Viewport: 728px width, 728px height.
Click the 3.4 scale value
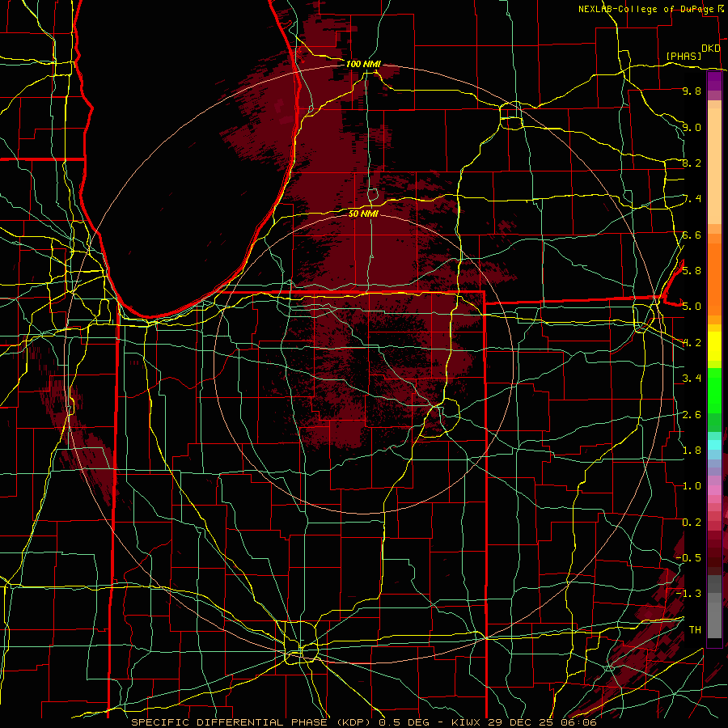click(x=692, y=378)
